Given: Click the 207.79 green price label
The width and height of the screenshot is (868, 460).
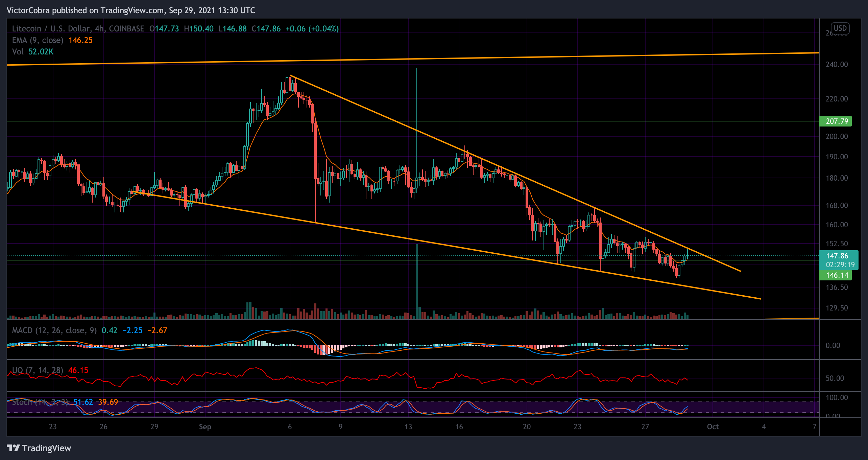Looking at the screenshot, I should click(x=836, y=121).
